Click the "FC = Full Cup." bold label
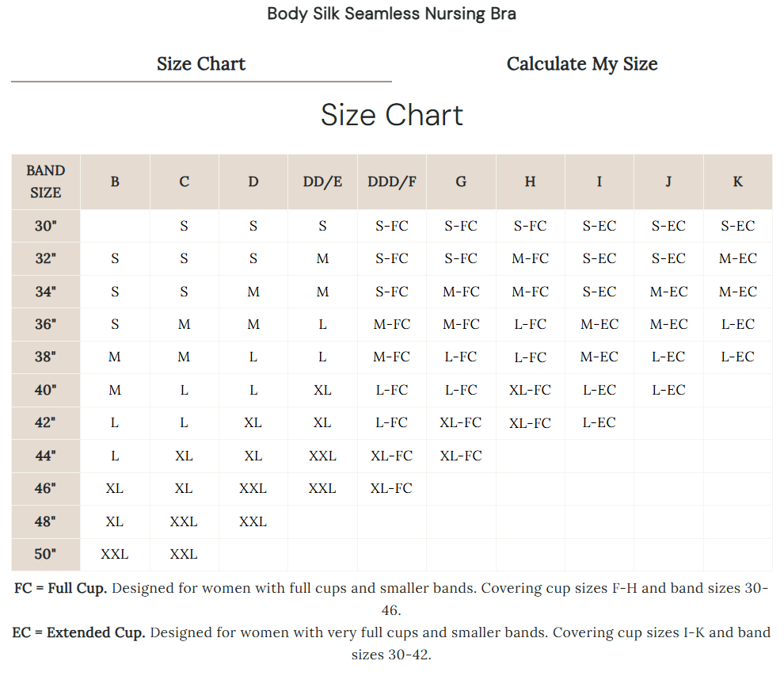The height and width of the screenshot is (676, 784). pyautogui.click(x=61, y=589)
